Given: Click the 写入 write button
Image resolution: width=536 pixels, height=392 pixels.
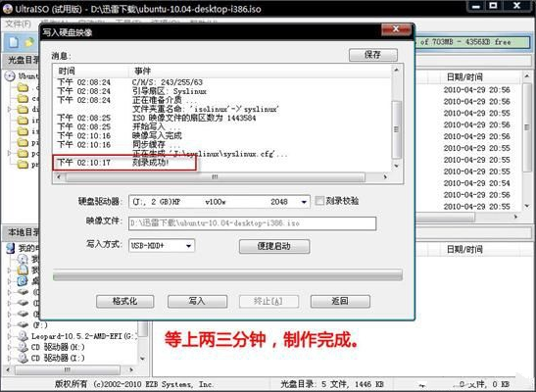Looking at the screenshot, I should 197,302.
